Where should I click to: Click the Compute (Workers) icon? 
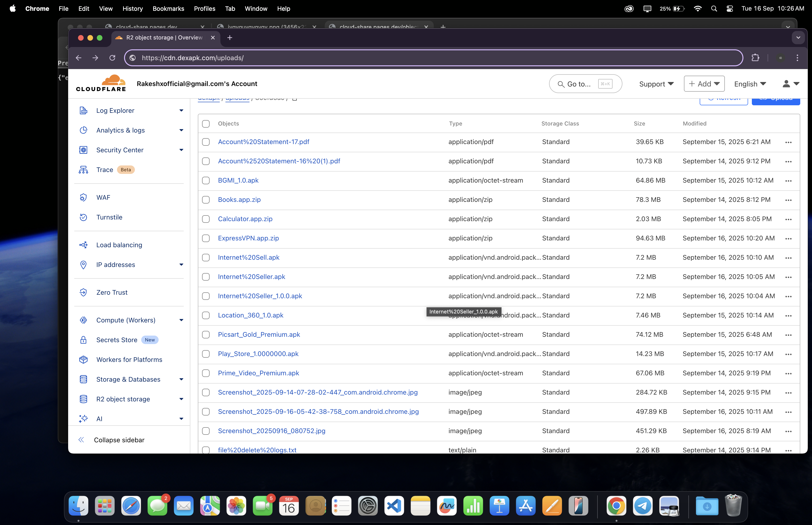[83, 320]
